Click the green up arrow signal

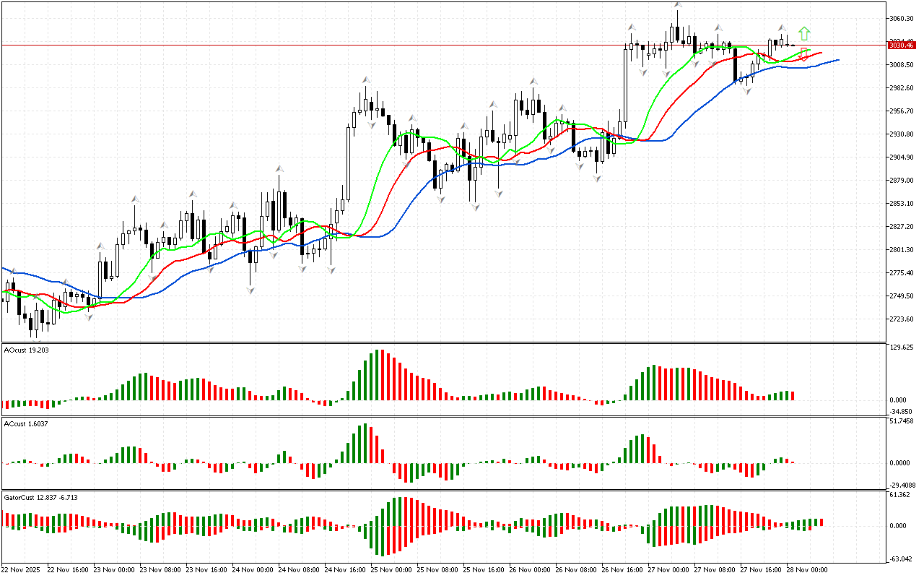[804, 33]
